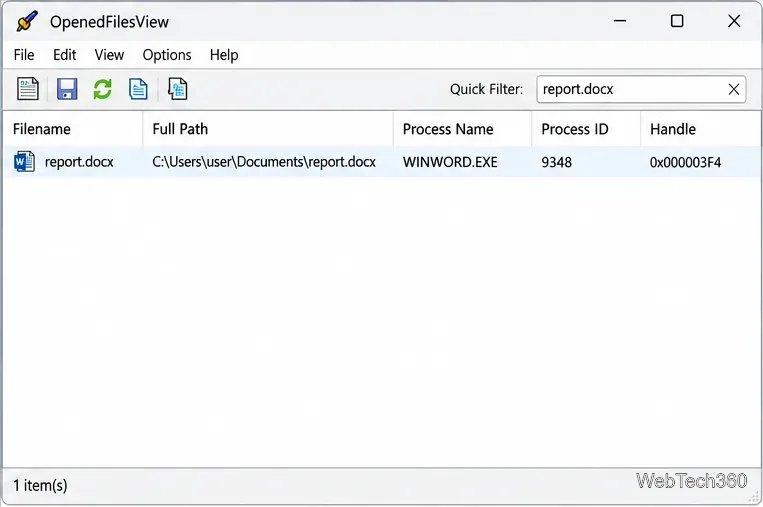The height and width of the screenshot is (507, 763).
Task: Click the blue Copy document icon
Action: [138, 89]
